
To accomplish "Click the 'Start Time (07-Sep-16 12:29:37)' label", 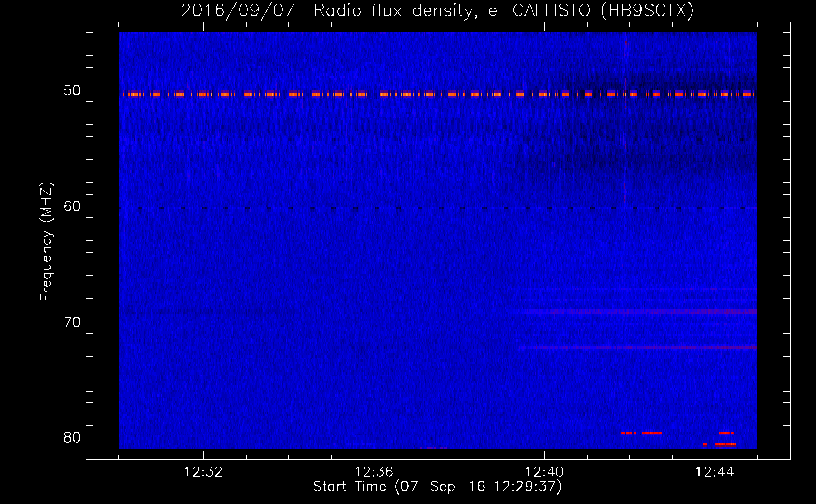I will tap(437, 487).
